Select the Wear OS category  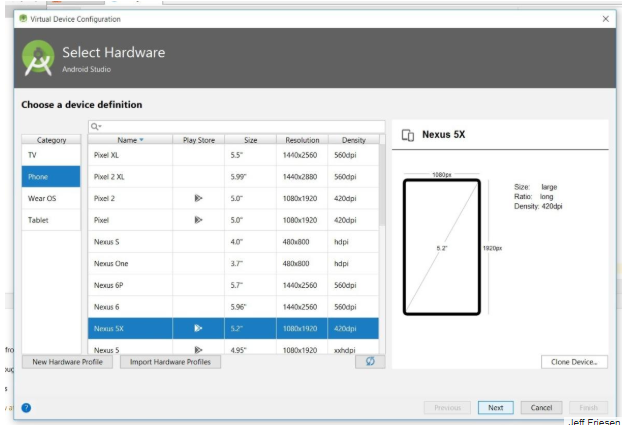tap(51, 198)
